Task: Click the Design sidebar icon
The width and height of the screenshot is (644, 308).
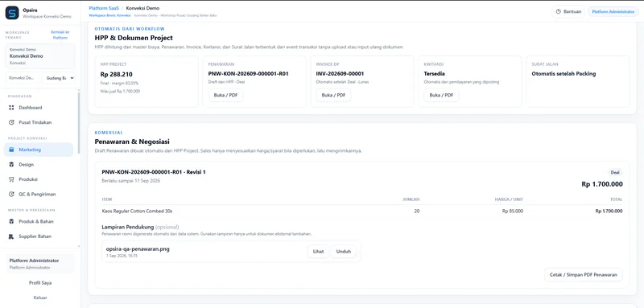Action: 11,165
